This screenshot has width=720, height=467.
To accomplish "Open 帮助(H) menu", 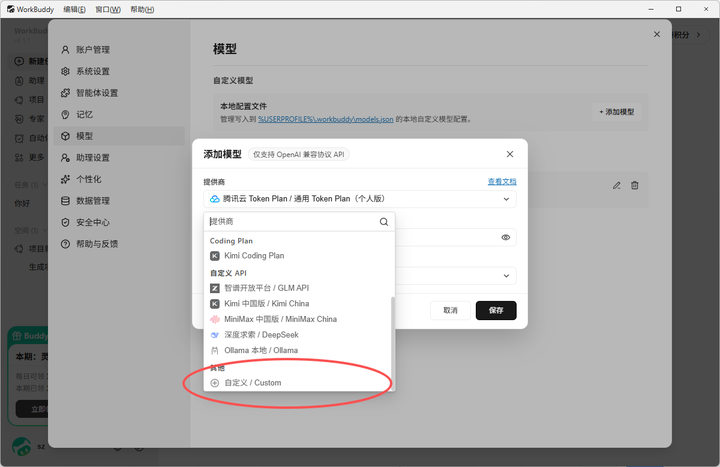I will [142, 9].
